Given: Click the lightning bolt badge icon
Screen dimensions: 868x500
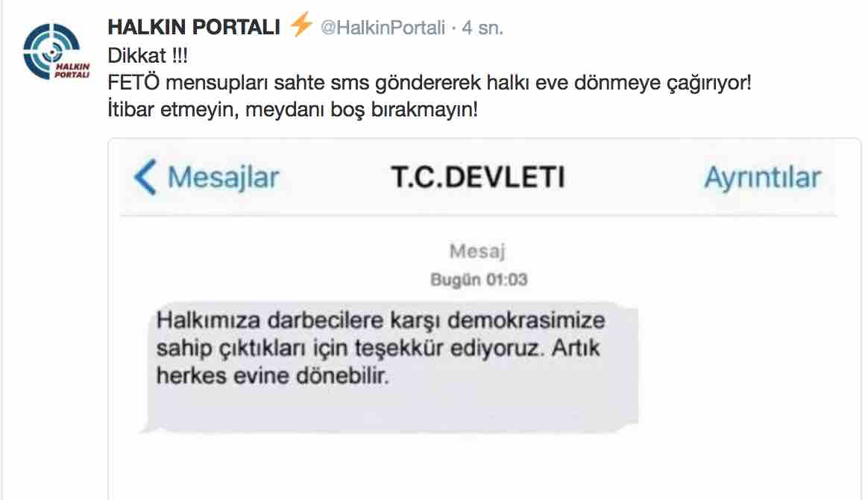Looking at the screenshot, I should (x=301, y=25).
